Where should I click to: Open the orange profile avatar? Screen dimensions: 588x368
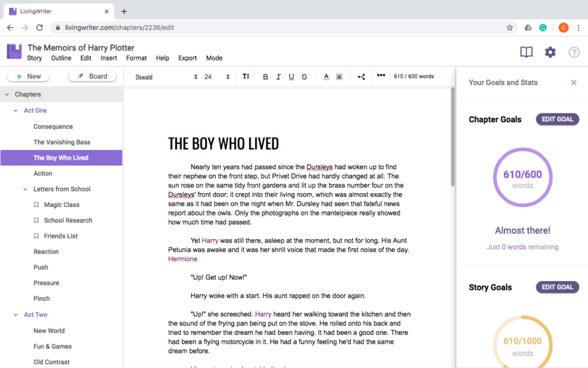[x=563, y=28]
